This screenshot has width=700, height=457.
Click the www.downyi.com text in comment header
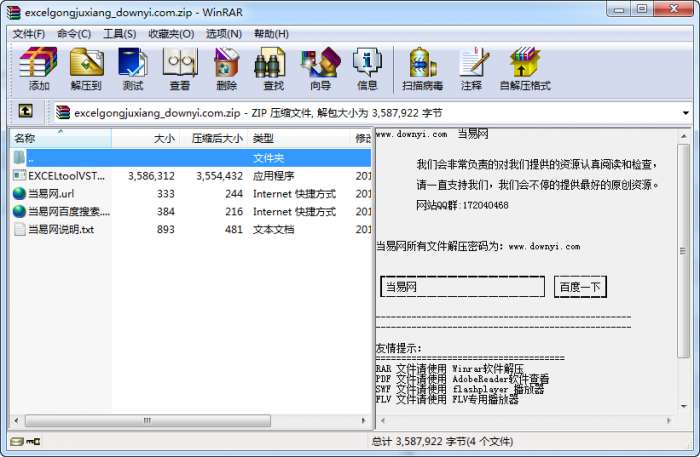tap(411, 134)
